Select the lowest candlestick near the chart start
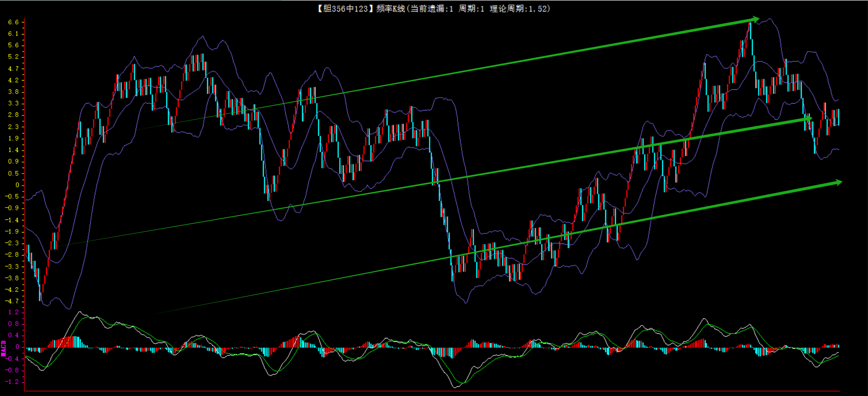The image size is (868, 396). point(41,292)
